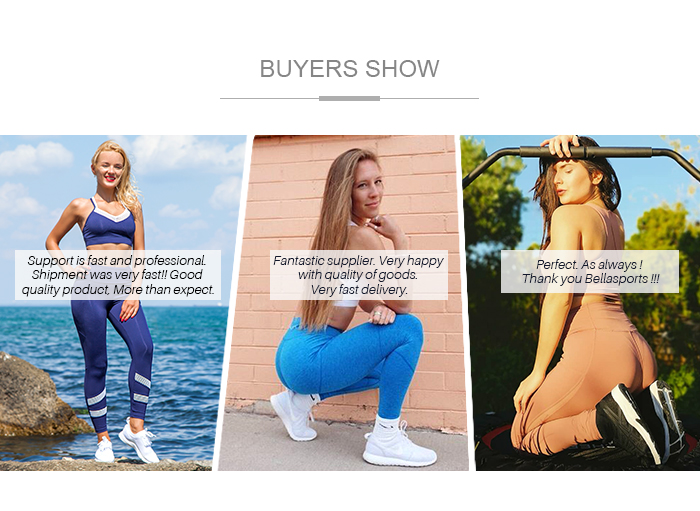Click the thin line left of divider bar
This screenshot has width=700, height=511.
point(269,98)
